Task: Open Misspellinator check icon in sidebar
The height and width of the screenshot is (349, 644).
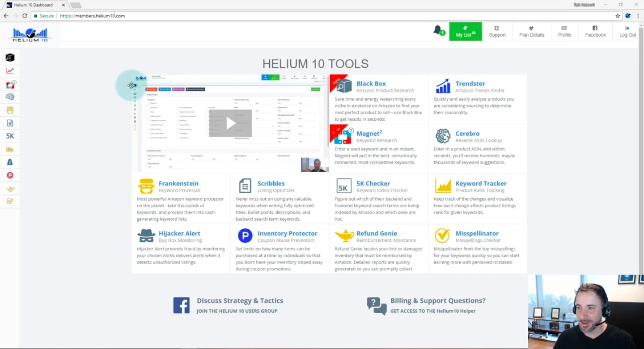Action: click(10, 201)
